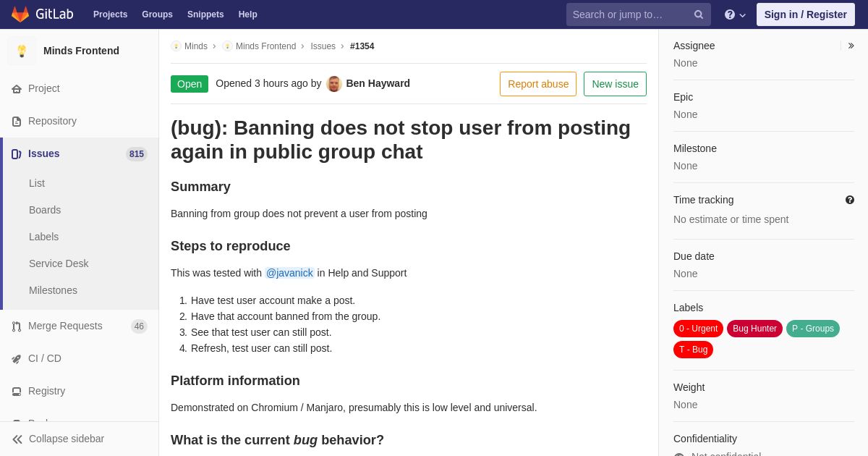The height and width of the screenshot is (456, 868).
Task: Click the Registry disk icon
Action: tap(17, 392)
